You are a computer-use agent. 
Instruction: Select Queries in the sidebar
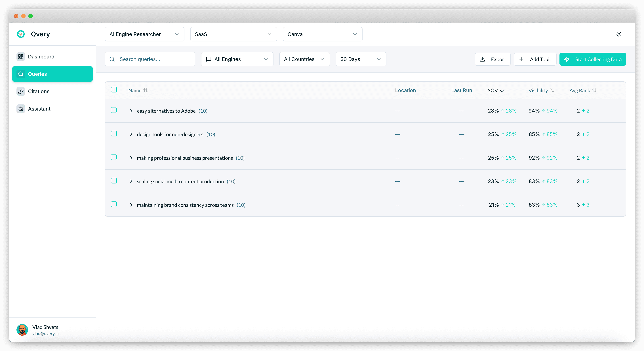52,74
